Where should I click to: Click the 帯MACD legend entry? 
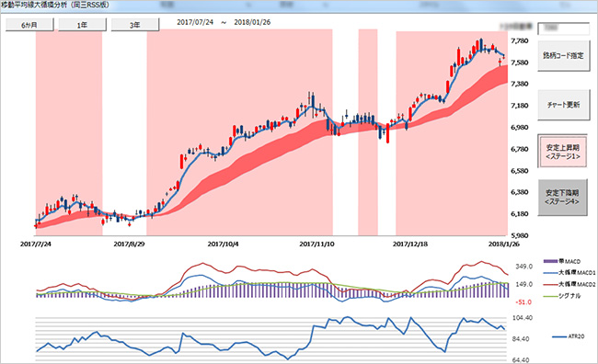click(x=562, y=261)
